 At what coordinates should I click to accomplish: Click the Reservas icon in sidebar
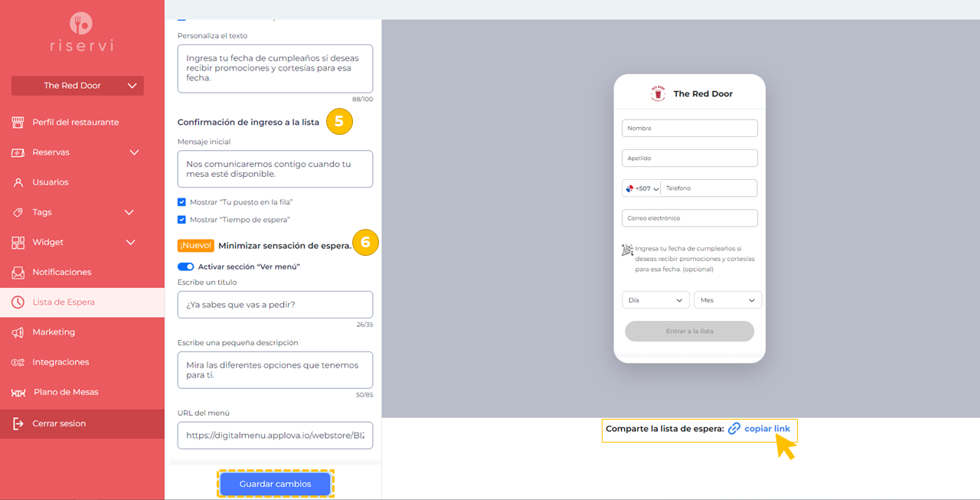18,152
